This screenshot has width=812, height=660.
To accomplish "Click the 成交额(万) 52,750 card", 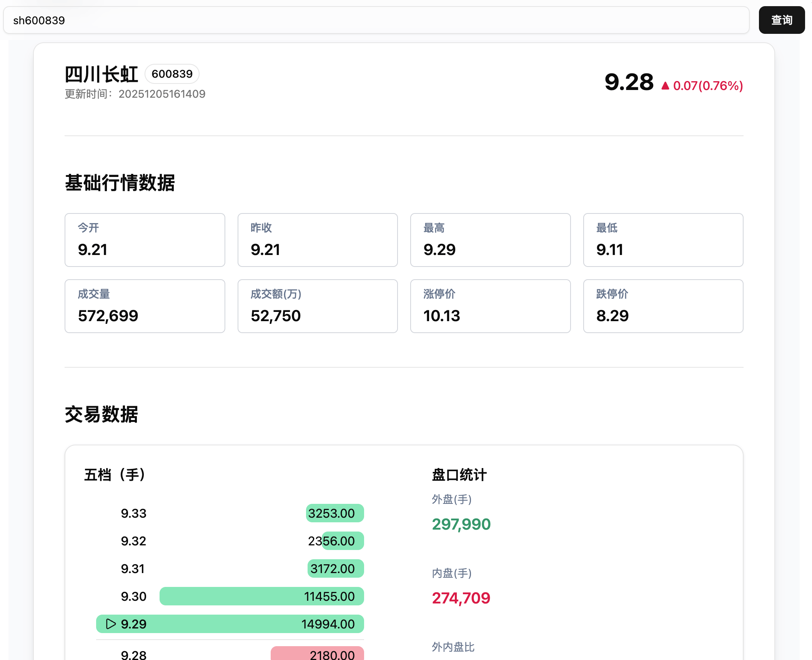I will click(317, 306).
